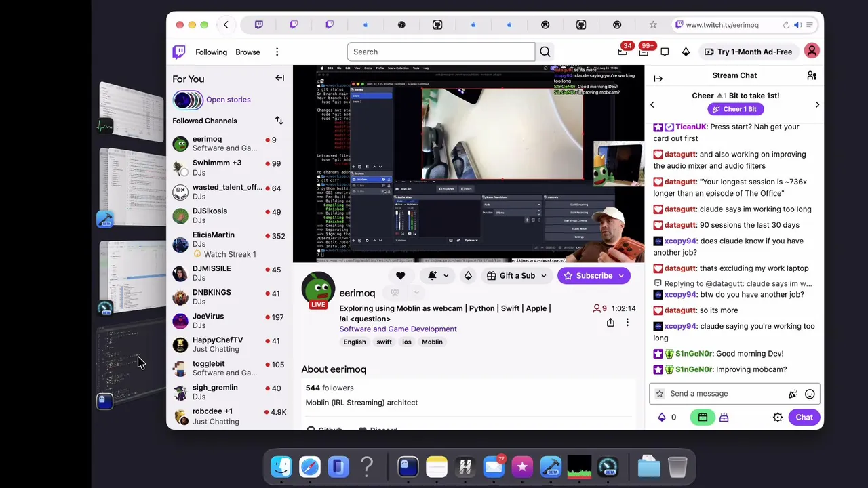This screenshot has height=488, width=868.
Task: Click the Twitch logo home icon
Action: [179, 52]
